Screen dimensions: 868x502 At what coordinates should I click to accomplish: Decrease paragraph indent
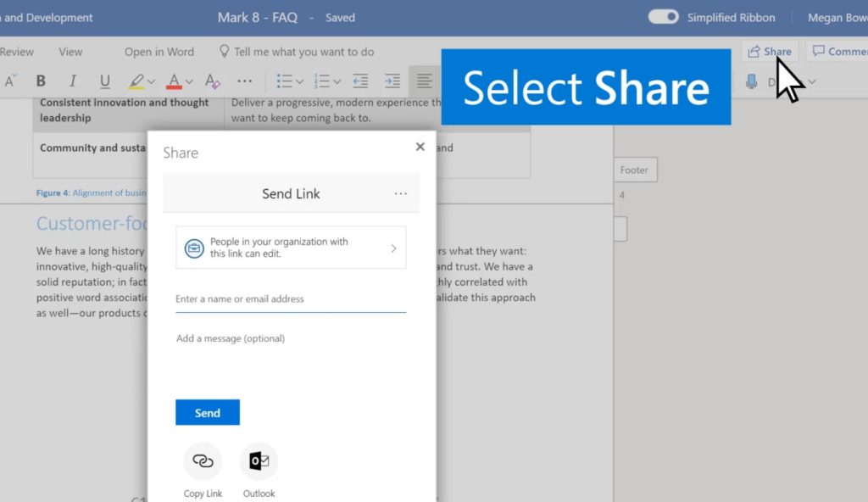pyautogui.click(x=359, y=81)
